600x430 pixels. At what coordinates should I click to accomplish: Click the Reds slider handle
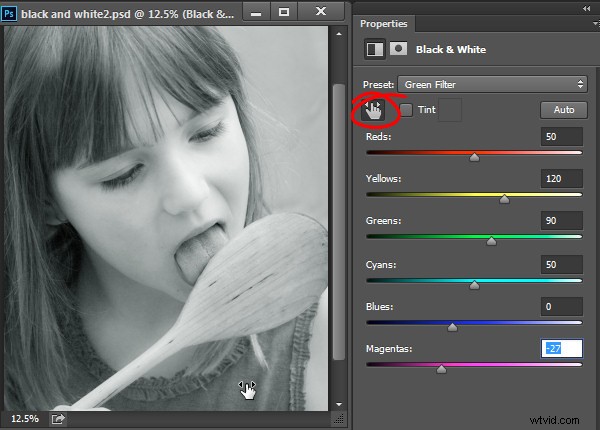[x=474, y=157]
